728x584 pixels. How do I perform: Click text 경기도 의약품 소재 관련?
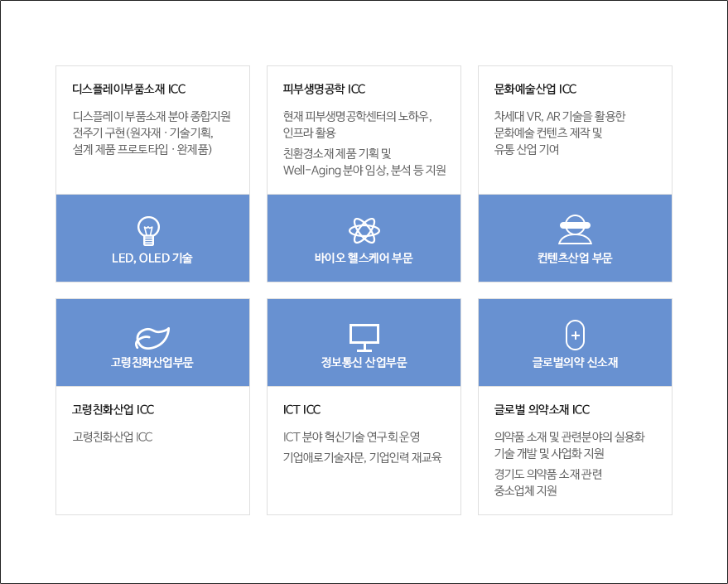click(x=547, y=475)
